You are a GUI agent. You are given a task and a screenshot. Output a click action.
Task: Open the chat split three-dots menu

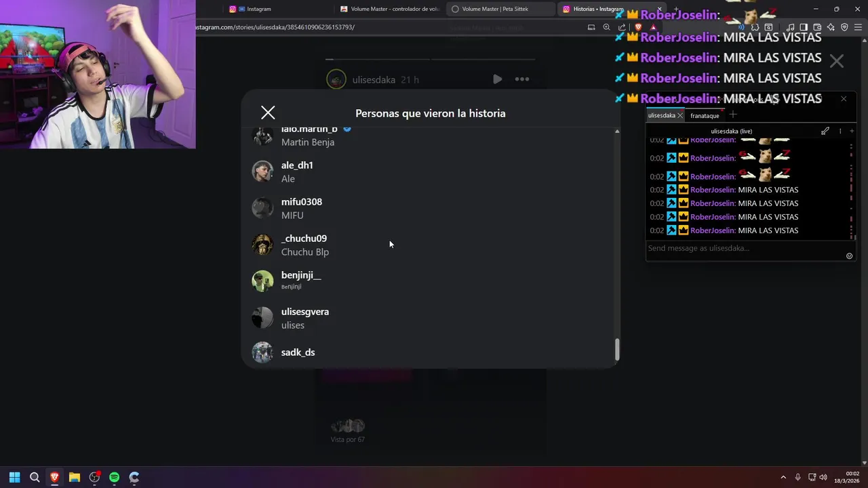pyautogui.click(x=840, y=131)
